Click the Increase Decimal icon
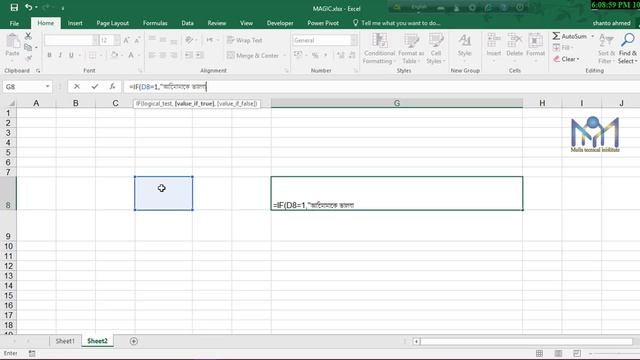Screen dimensions: 640x360 pyautogui.click(x=340, y=55)
